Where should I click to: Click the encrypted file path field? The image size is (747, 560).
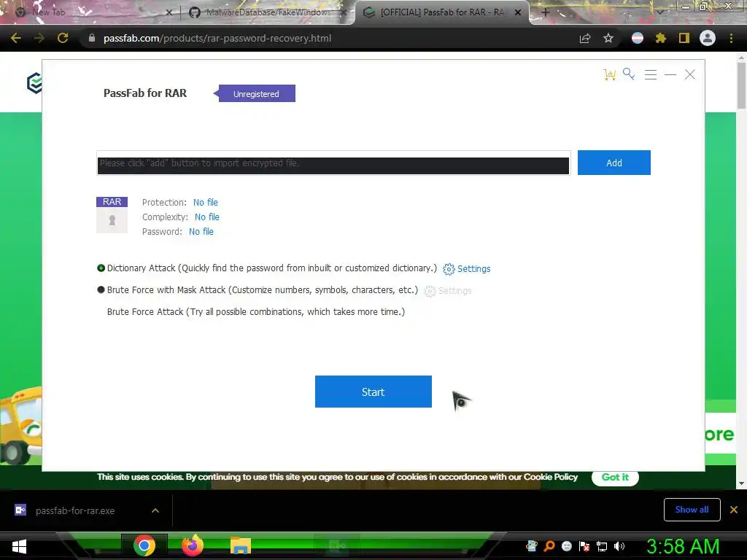(x=333, y=163)
